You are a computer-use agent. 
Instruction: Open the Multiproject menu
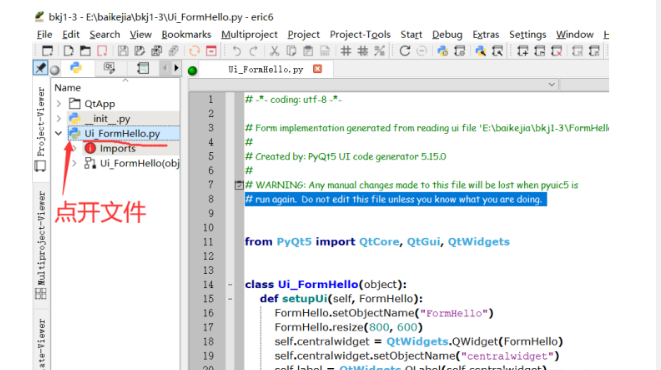[249, 35]
